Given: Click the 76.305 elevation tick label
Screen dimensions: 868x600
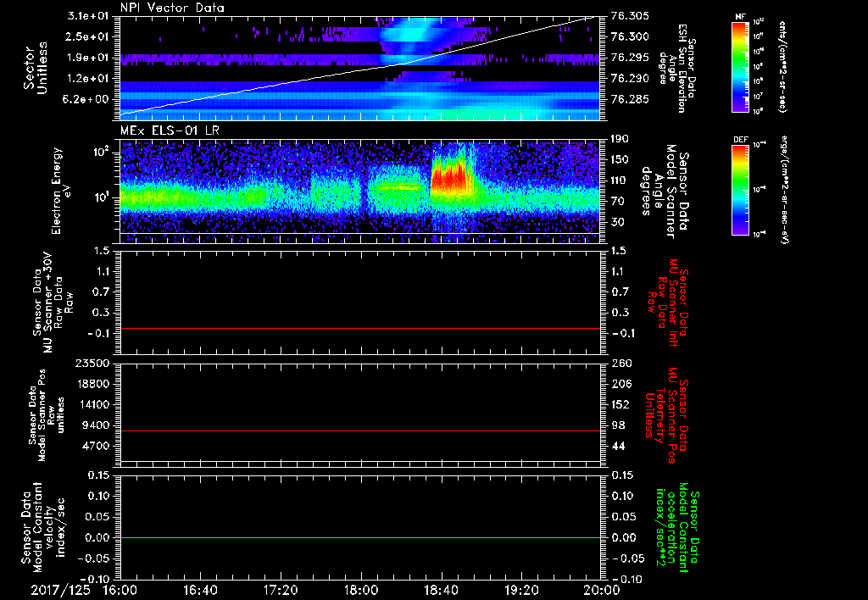Looking at the screenshot, I should click(x=630, y=17).
